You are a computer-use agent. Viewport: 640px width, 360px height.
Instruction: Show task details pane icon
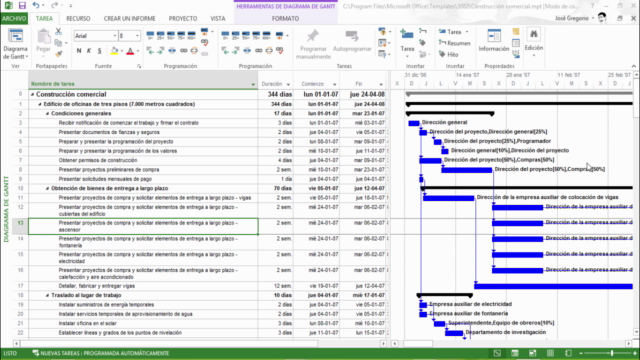tap(516, 43)
